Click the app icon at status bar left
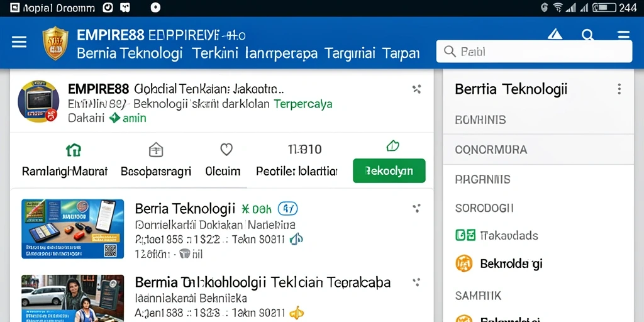 [x=15, y=8]
